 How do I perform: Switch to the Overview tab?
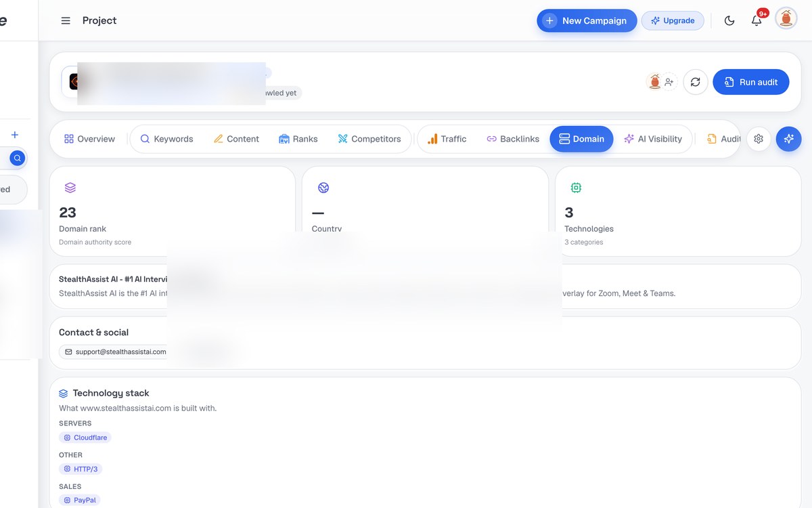[x=89, y=139]
